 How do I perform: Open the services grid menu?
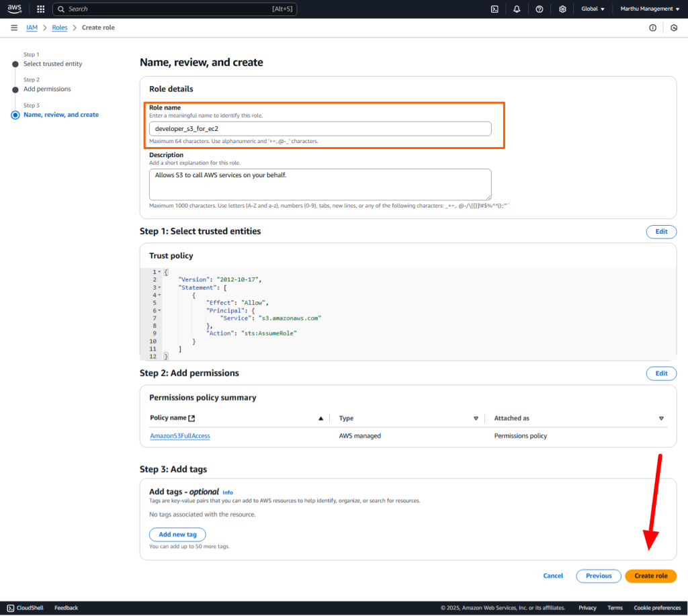[41, 9]
